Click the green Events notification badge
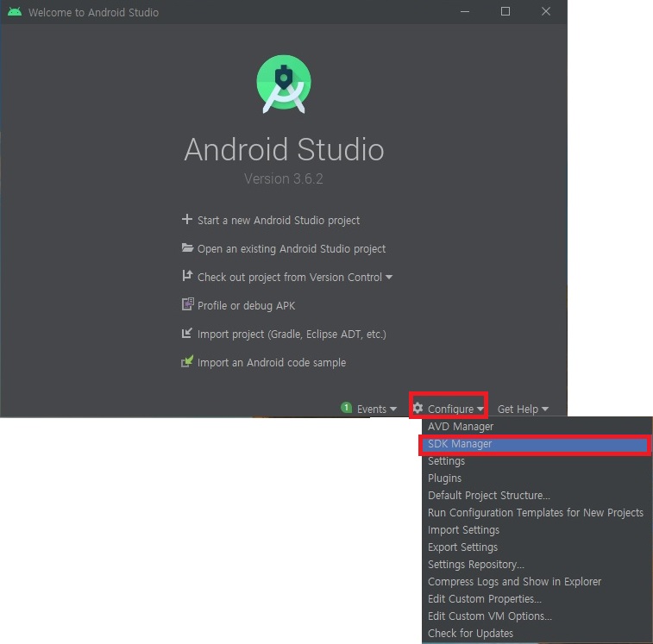 (346, 408)
